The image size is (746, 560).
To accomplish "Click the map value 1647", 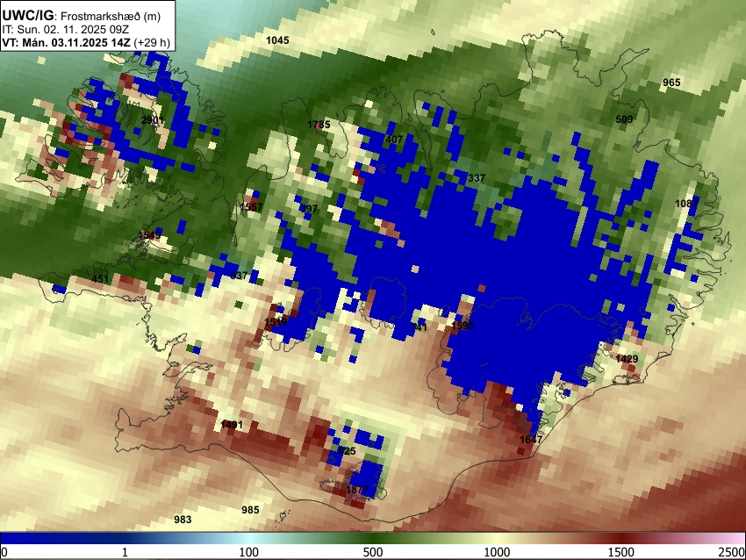I will 530,440.
